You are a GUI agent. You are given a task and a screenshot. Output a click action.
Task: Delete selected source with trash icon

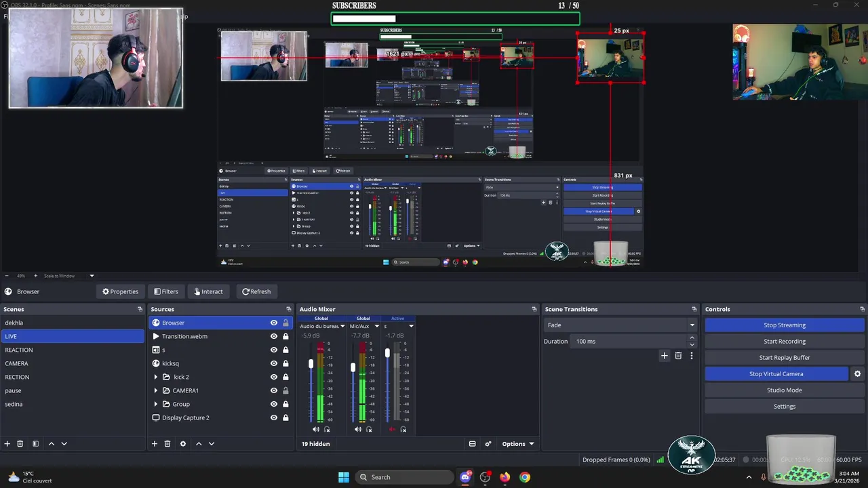(167, 444)
